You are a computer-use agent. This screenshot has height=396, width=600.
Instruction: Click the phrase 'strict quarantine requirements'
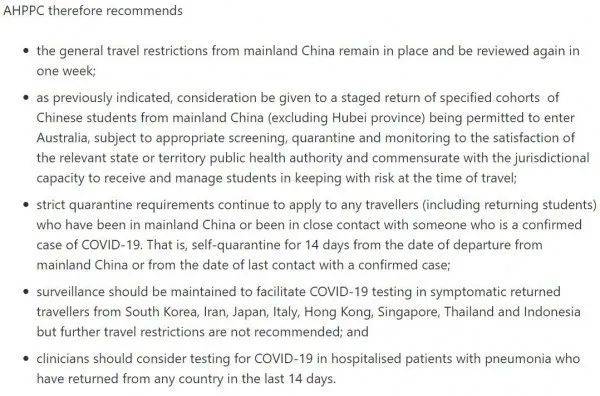click(x=125, y=205)
